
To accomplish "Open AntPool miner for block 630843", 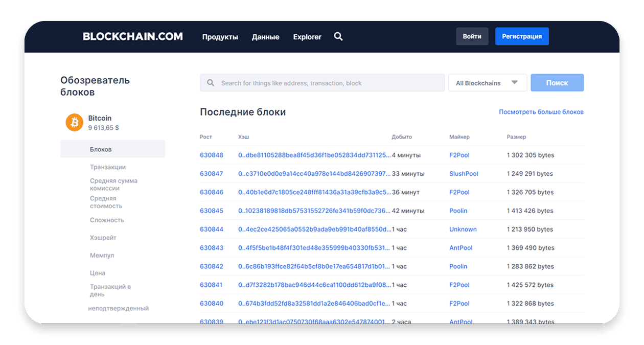I will (461, 248).
